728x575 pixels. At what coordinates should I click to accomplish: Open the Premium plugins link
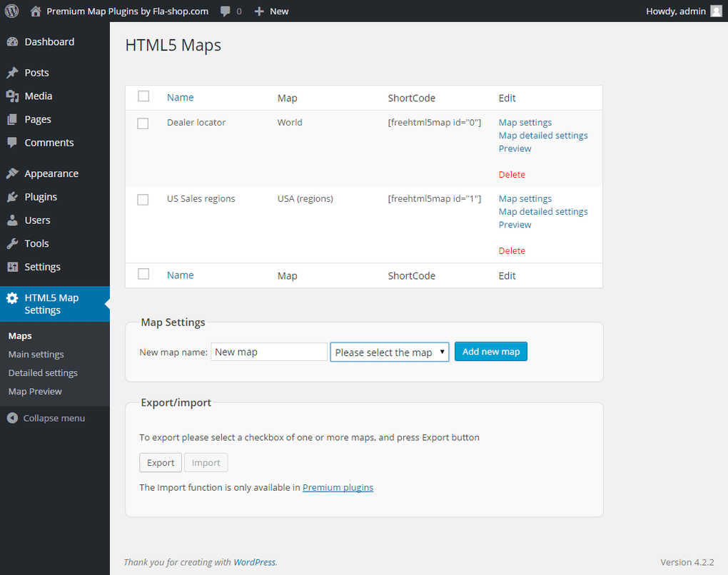pos(338,487)
